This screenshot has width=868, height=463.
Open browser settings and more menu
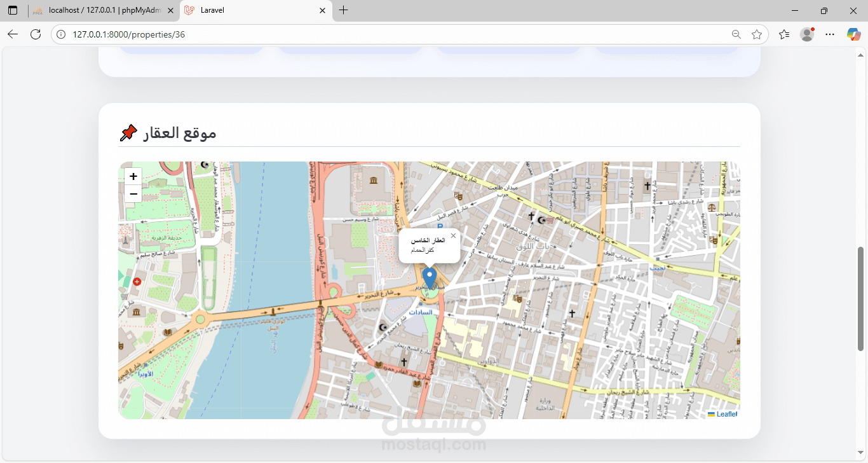coord(830,34)
